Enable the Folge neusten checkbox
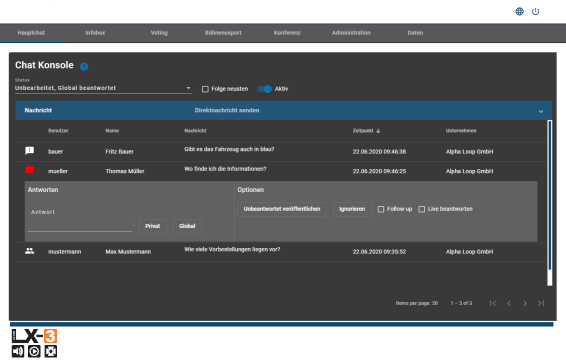566x361 pixels. [x=205, y=89]
